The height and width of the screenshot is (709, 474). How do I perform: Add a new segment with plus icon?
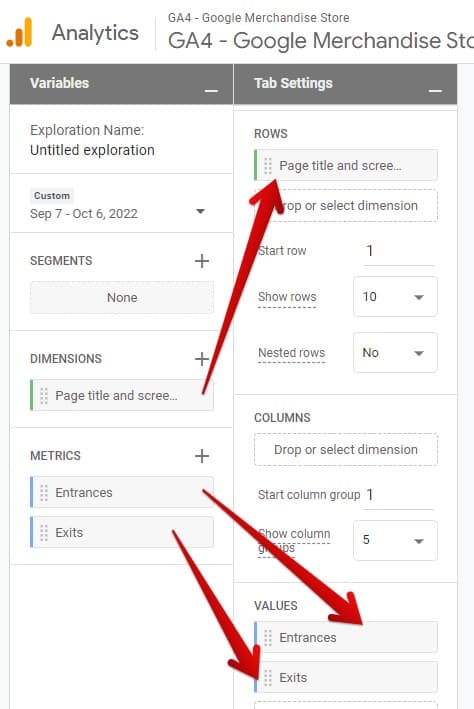[202, 261]
